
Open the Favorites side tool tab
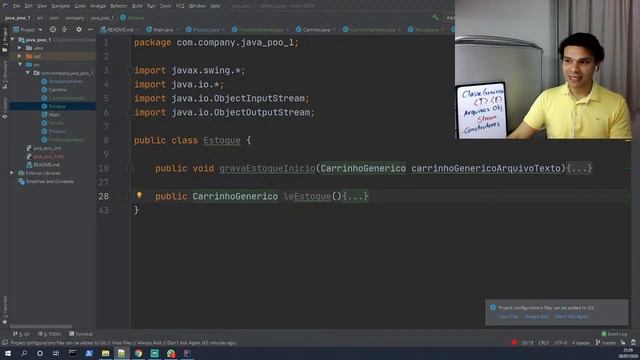[5, 310]
